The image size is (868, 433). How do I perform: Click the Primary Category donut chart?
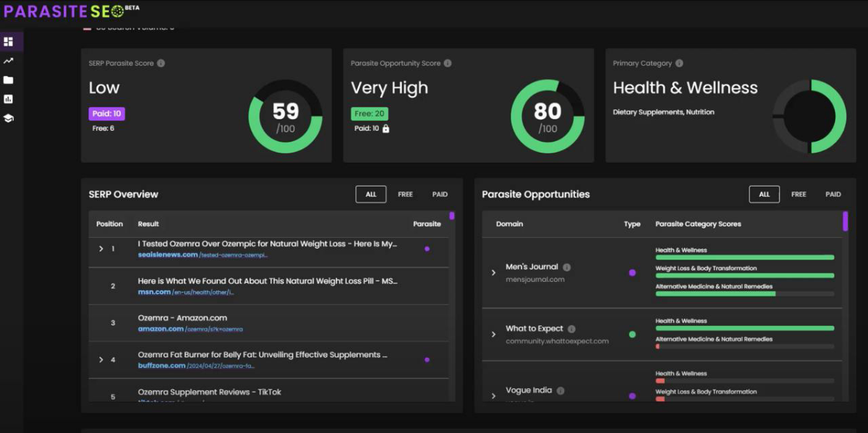[x=809, y=116]
